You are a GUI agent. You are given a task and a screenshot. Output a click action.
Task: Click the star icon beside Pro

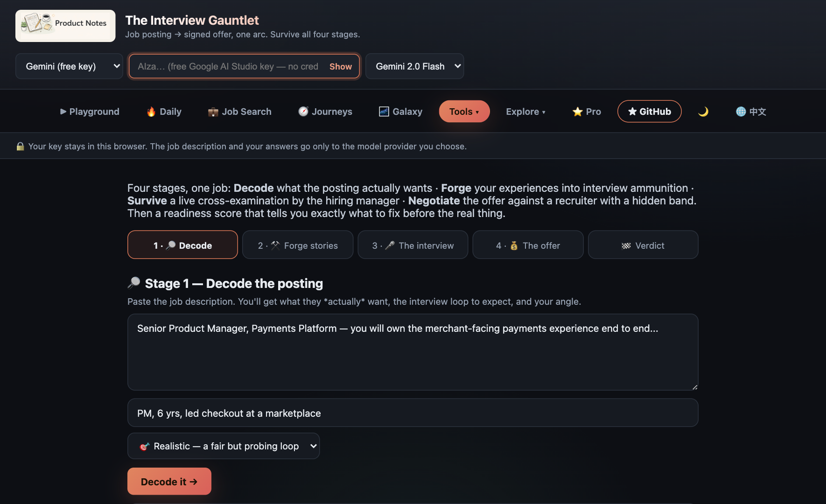[578, 112]
